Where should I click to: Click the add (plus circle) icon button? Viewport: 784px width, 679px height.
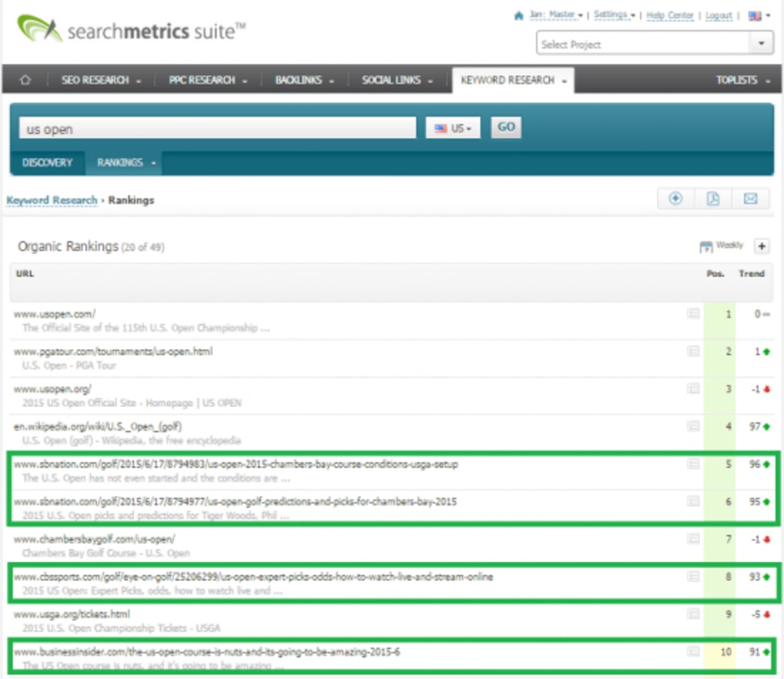coord(675,199)
